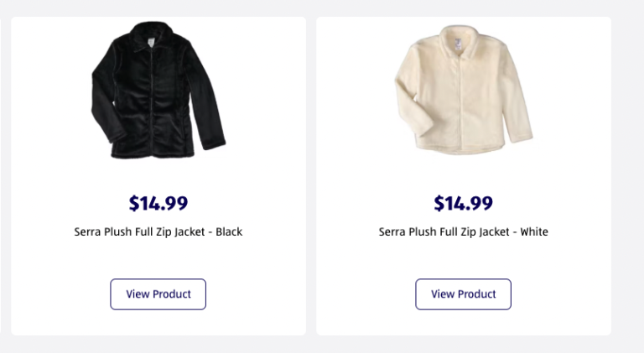Click View Product under the White jacket
This screenshot has width=644, height=353.
coord(463,294)
